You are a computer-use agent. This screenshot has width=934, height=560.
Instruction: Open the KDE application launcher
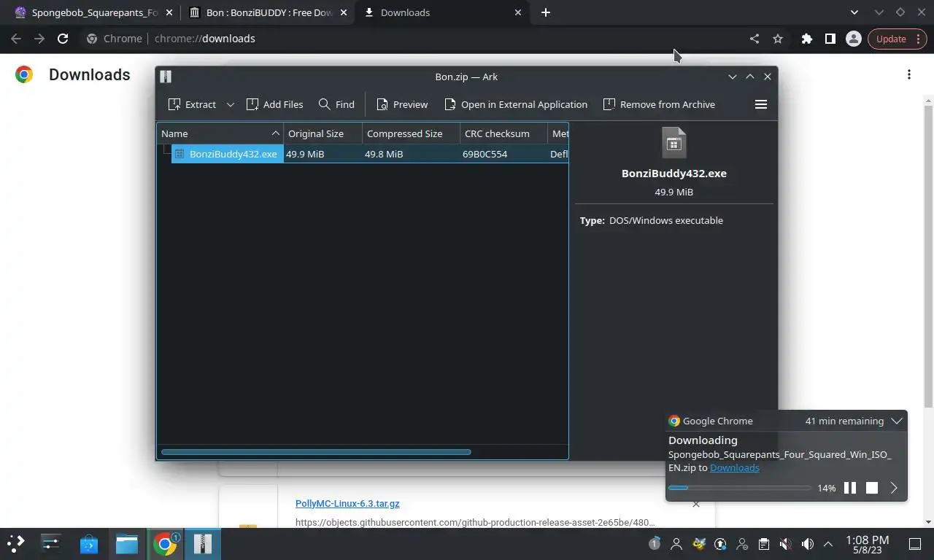[x=16, y=543]
